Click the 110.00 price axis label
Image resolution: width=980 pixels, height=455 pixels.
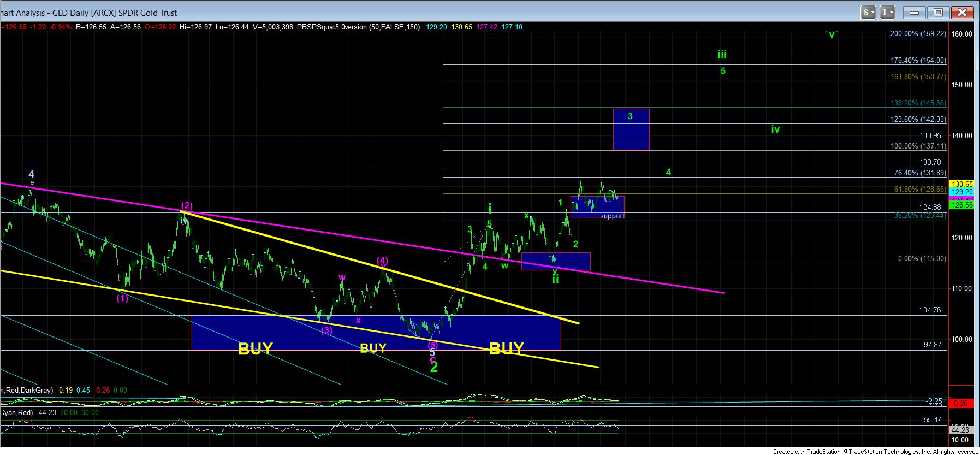point(961,288)
